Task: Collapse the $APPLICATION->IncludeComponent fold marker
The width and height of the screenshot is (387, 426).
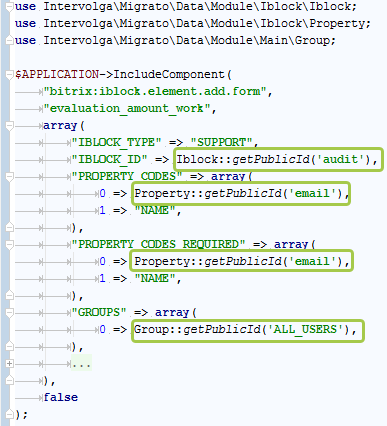Action: [x=9, y=74]
